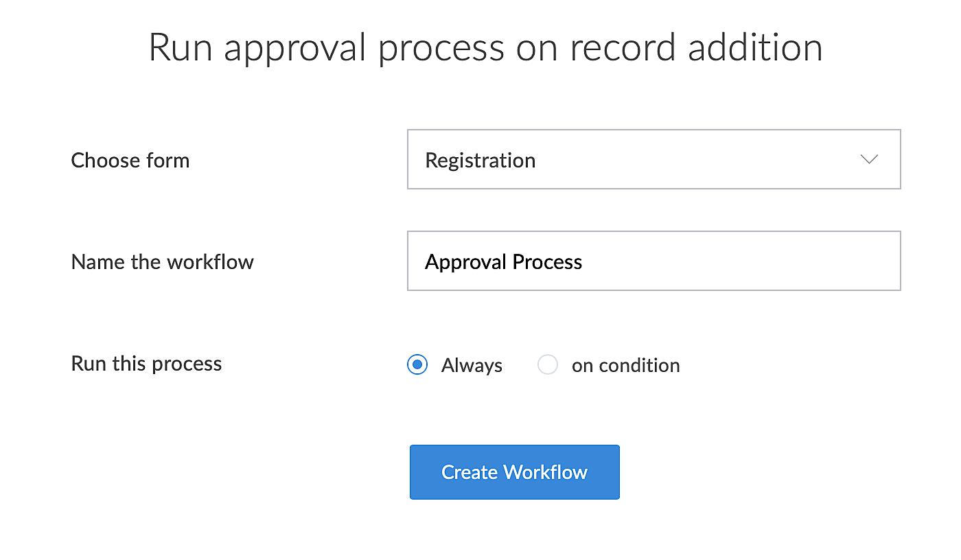Click the Name the workflow label
The image size is (961, 560).
[163, 262]
